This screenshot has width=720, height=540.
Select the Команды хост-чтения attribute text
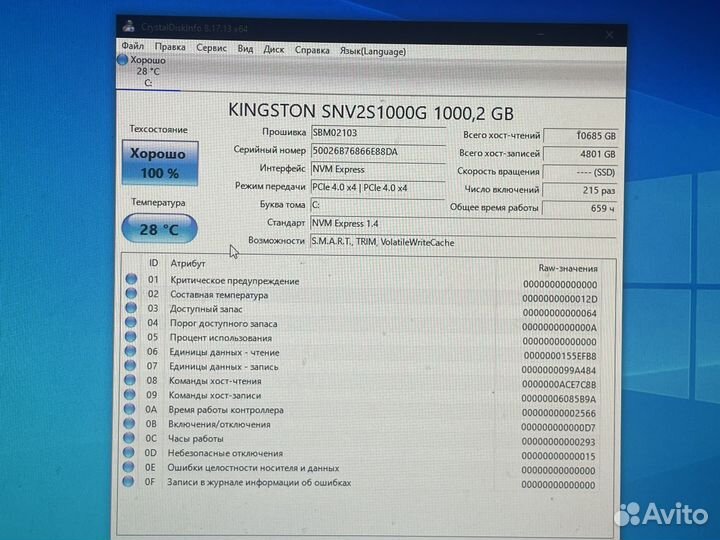click(x=215, y=381)
